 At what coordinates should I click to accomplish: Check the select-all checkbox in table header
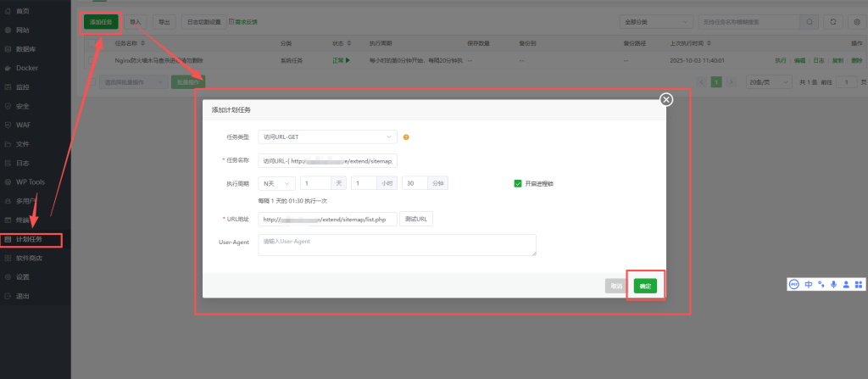pyautogui.click(x=91, y=42)
